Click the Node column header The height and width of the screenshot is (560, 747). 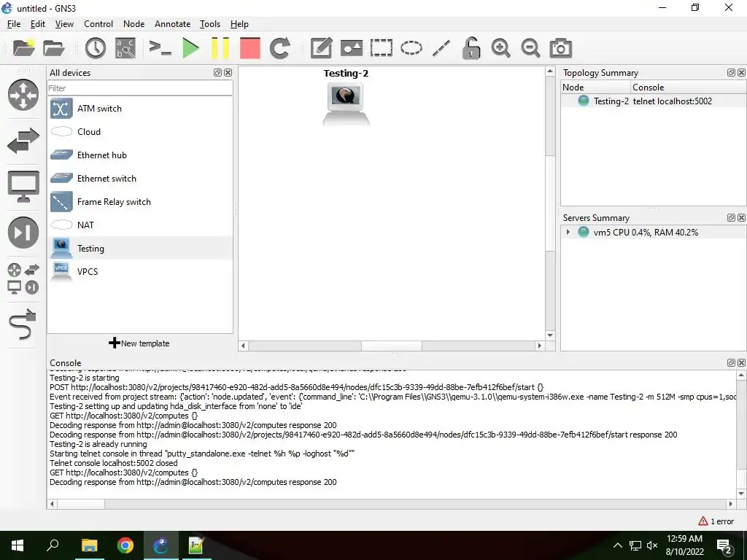(595, 87)
